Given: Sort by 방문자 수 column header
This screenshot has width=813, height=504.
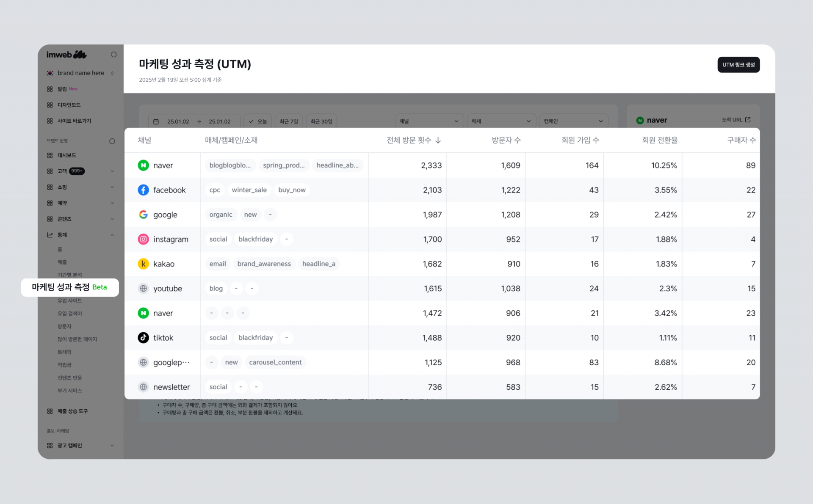Looking at the screenshot, I should pyautogui.click(x=506, y=140).
